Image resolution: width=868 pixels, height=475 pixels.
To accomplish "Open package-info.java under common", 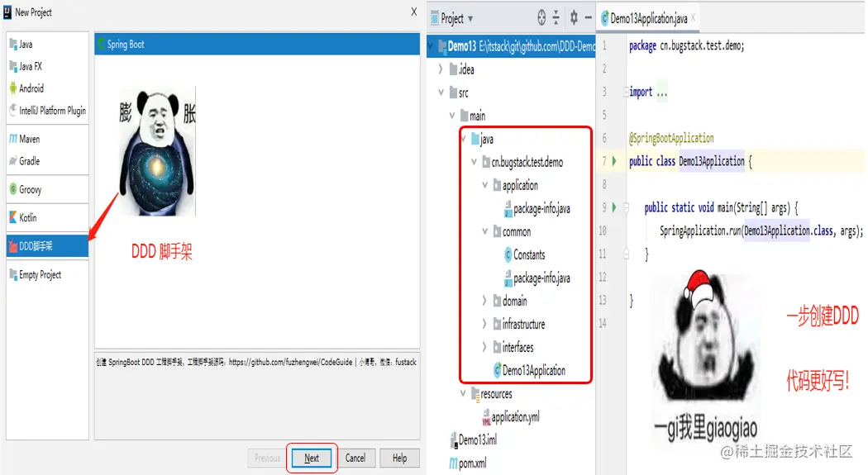I will pyautogui.click(x=537, y=278).
